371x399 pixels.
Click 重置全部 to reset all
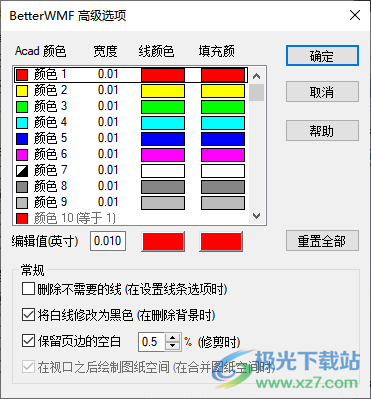pos(322,241)
